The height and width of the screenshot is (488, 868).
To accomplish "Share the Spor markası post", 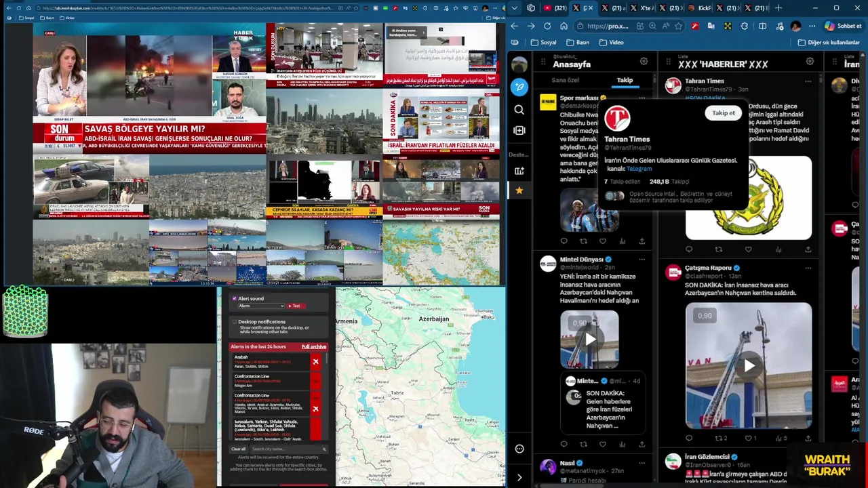I will 642,241.
